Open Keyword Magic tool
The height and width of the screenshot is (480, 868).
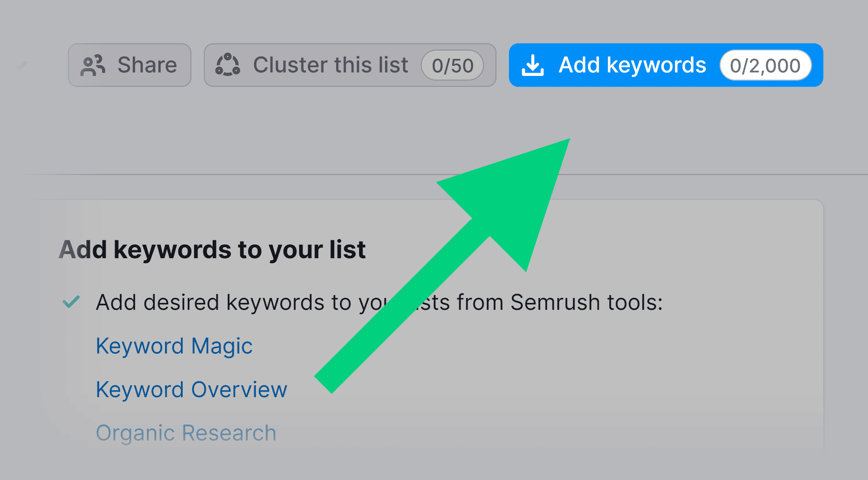[x=175, y=345]
